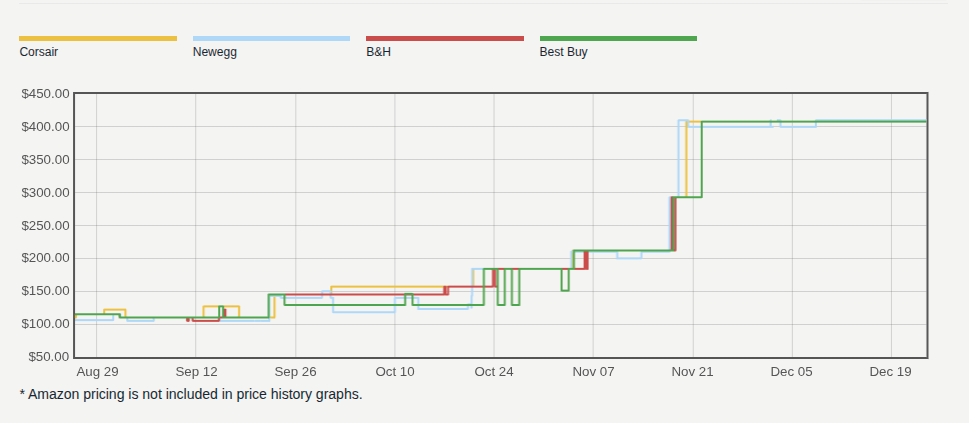Toggle the Corsair yellow legend swatch

(98, 38)
